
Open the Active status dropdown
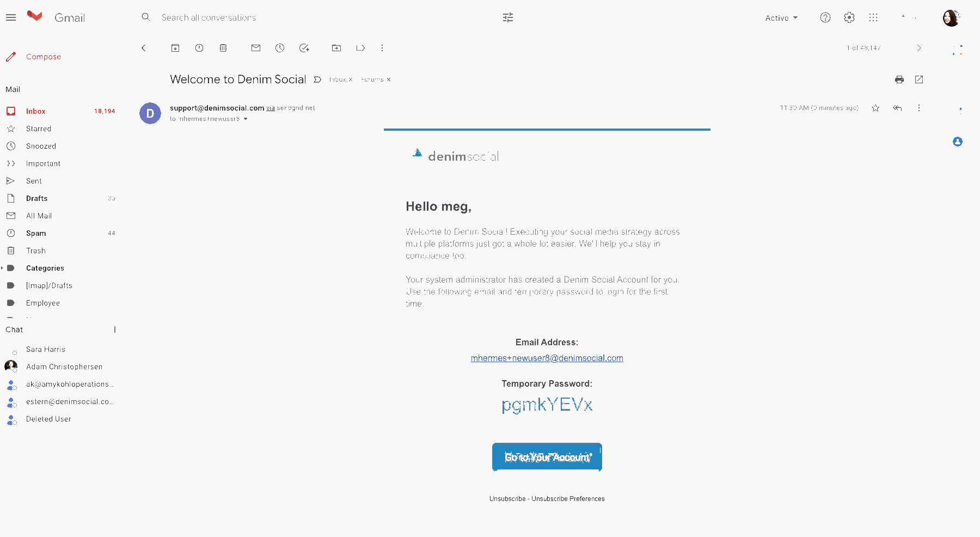pos(781,18)
